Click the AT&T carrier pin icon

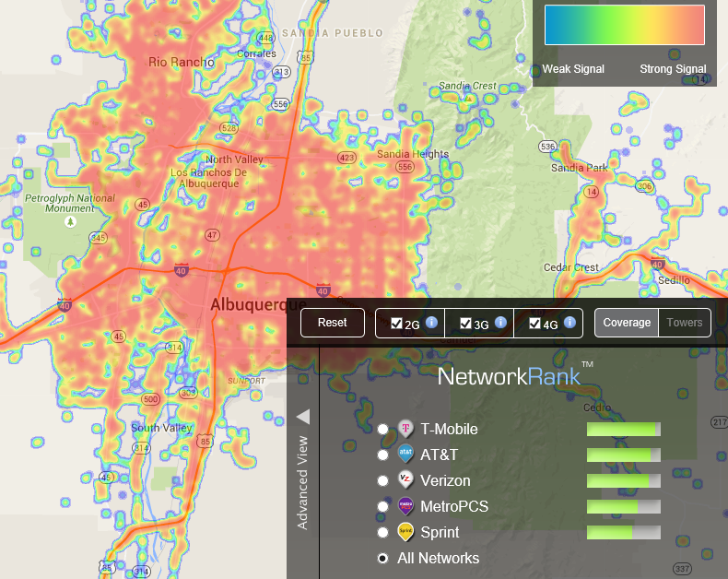(405, 454)
